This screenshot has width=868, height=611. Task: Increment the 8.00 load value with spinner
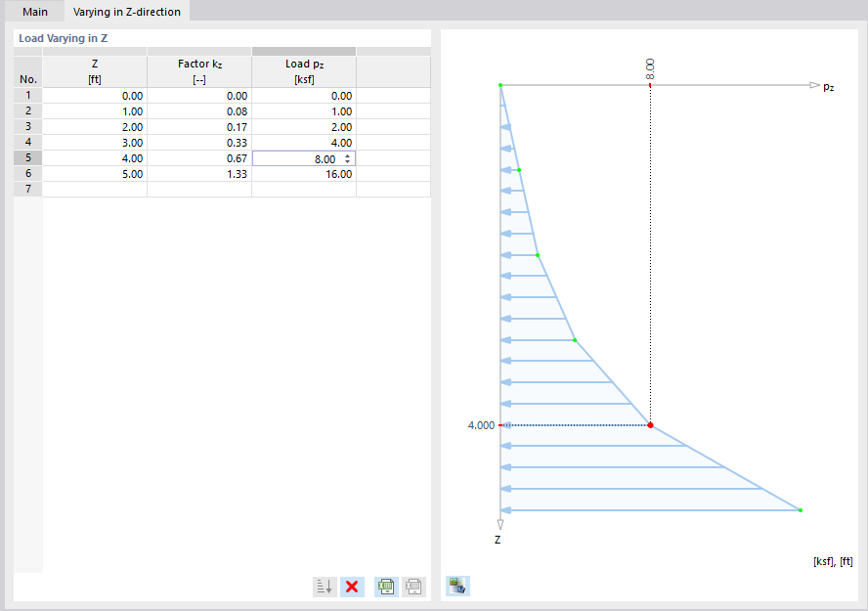point(348,154)
